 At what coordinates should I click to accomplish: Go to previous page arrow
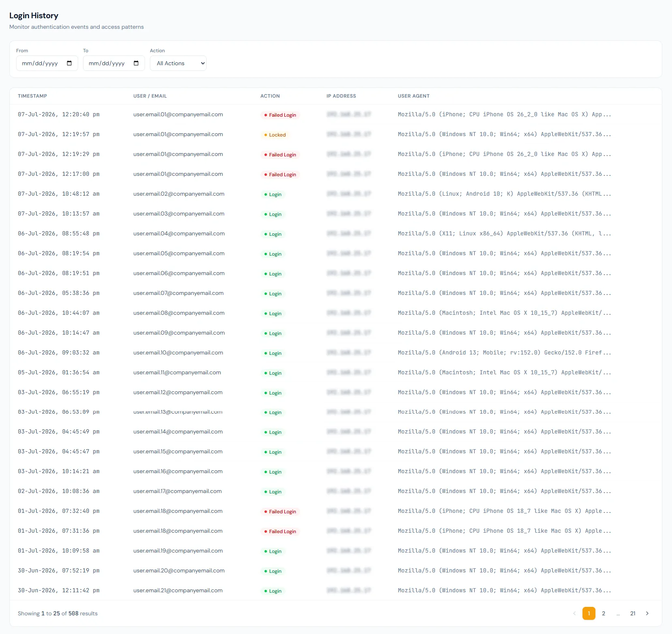point(574,613)
